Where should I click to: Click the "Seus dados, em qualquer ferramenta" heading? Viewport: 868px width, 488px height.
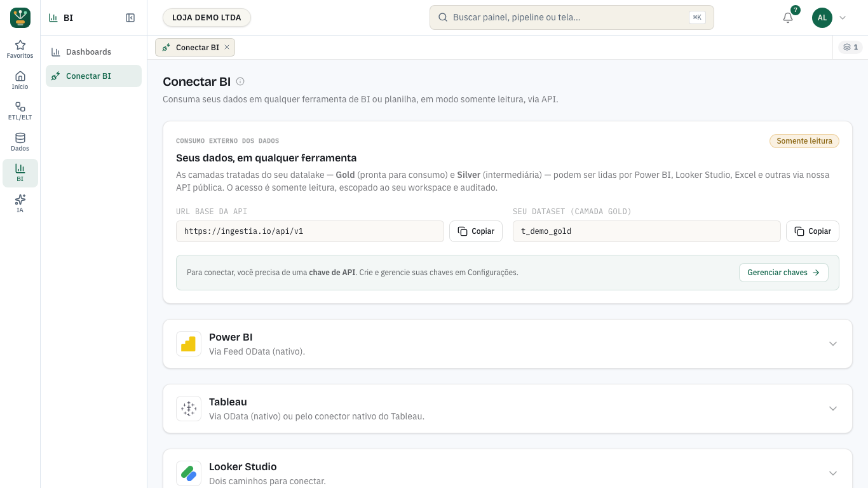266,158
